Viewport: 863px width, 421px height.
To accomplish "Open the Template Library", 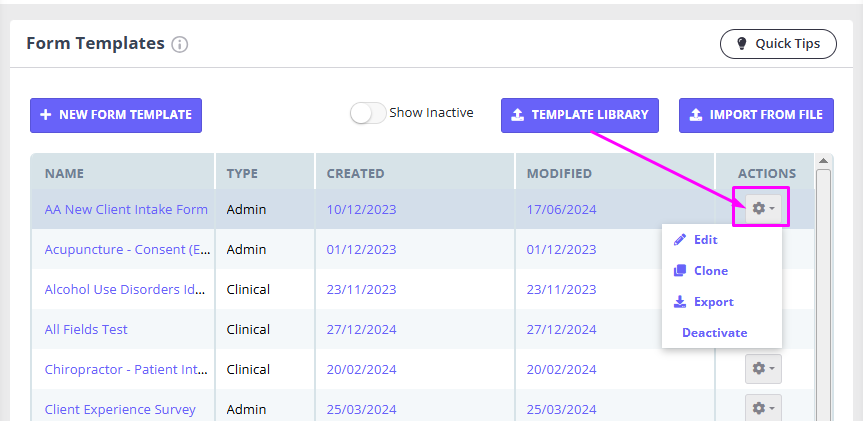I will point(580,115).
